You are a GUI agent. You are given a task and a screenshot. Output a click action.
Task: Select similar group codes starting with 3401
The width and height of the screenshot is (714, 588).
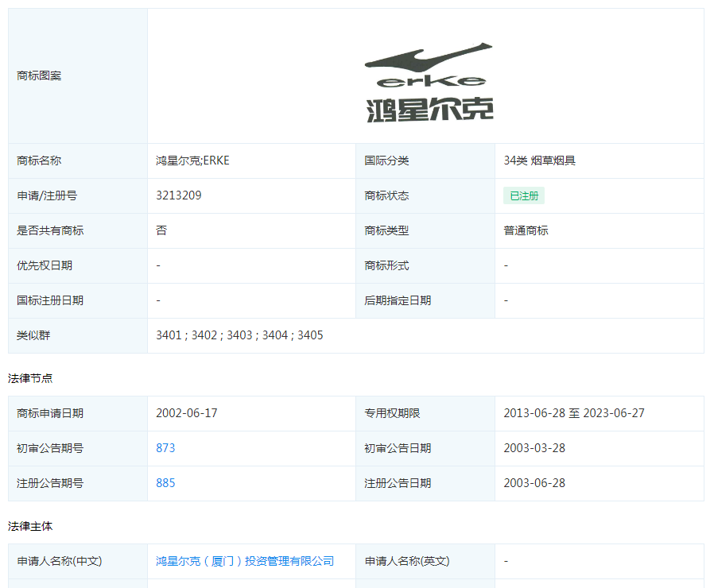239,335
